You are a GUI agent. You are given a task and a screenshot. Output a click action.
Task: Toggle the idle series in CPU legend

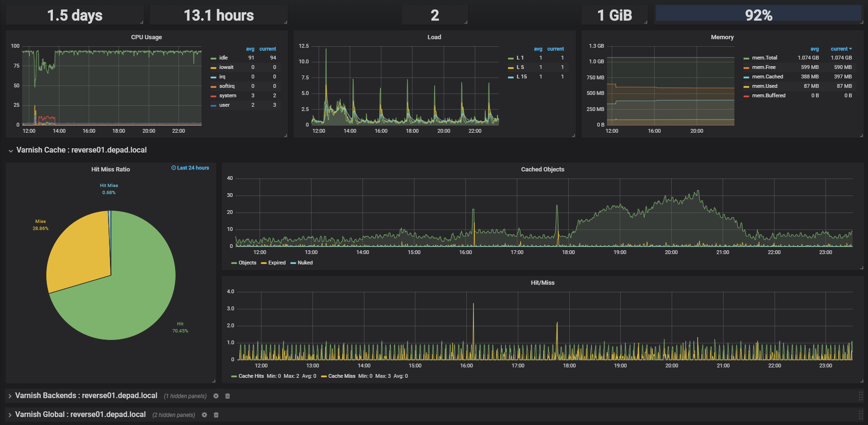223,58
